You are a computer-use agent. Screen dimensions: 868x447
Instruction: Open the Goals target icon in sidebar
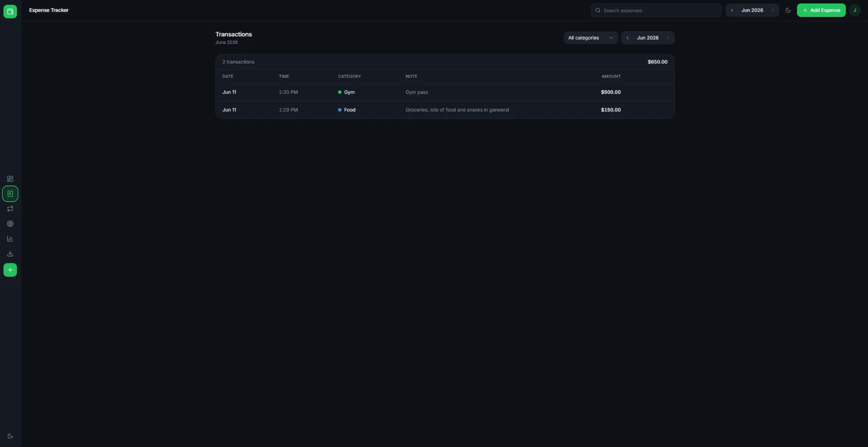pos(10,224)
